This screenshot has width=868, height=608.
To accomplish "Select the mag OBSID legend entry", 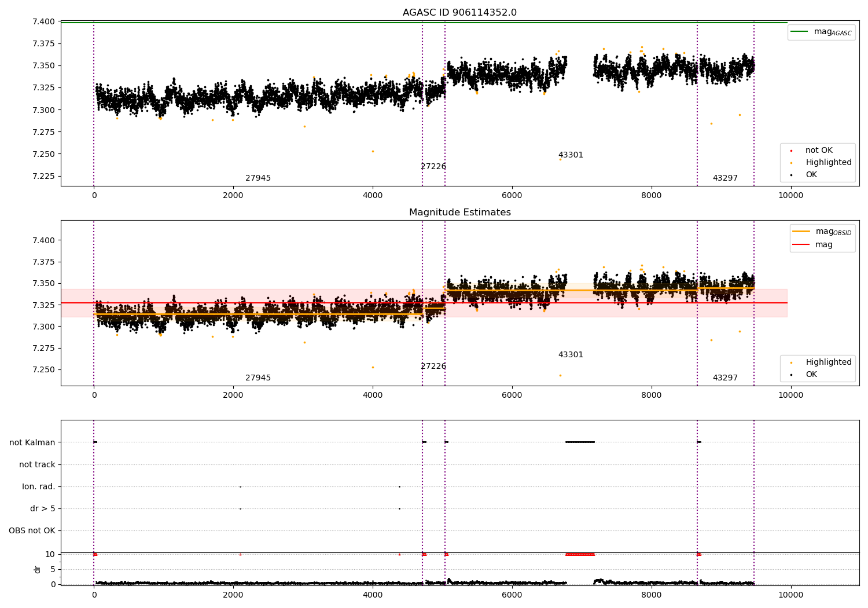I will tap(822, 232).
